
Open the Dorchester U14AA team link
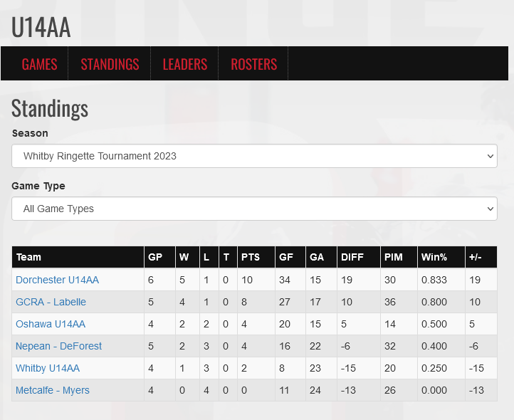tap(58, 280)
